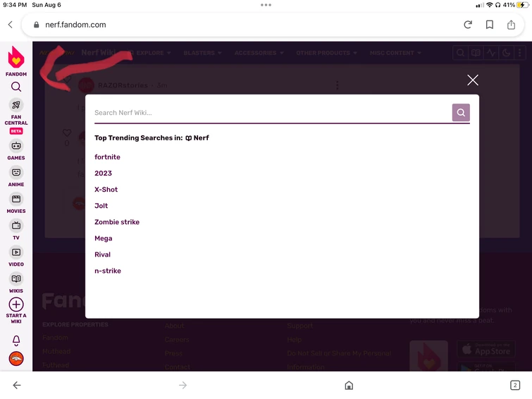Screen dimensions: 532x399
Task: Open the wiki header book icon
Action: tap(476, 53)
